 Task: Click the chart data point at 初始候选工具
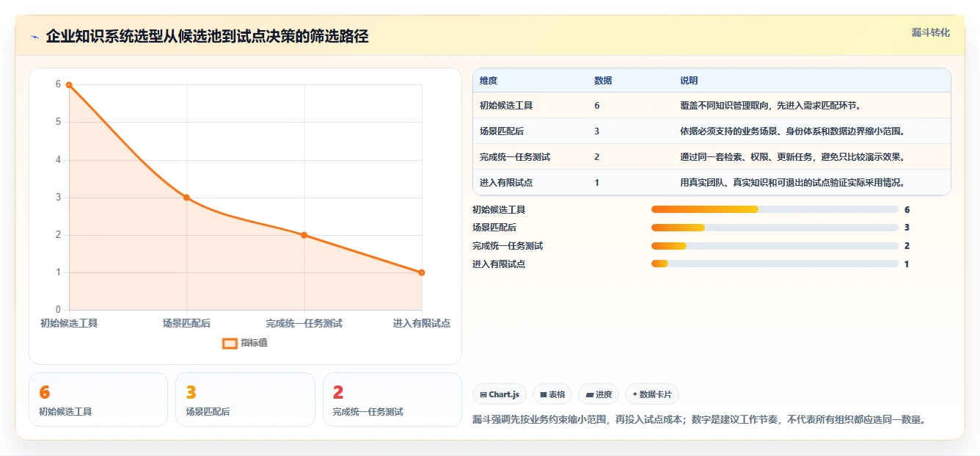[x=69, y=85]
